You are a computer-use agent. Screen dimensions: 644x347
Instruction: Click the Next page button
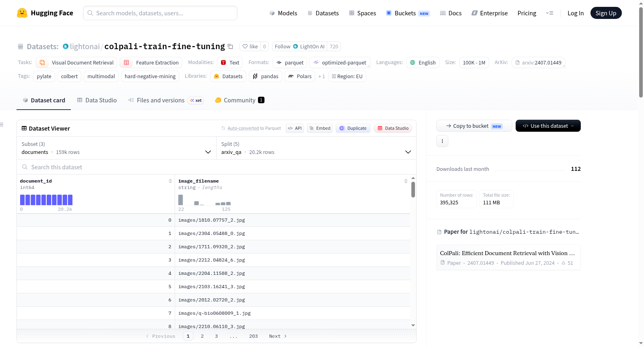pos(278,336)
